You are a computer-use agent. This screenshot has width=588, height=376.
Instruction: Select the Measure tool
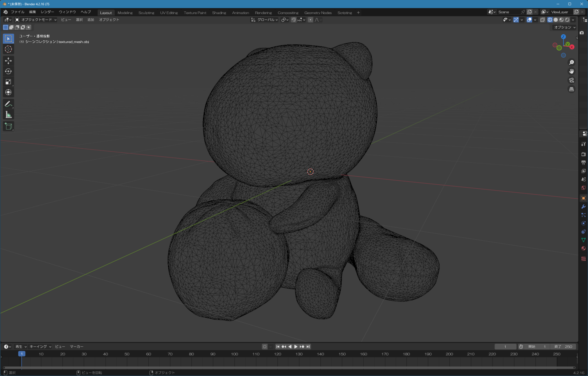pyautogui.click(x=8, y=115)
